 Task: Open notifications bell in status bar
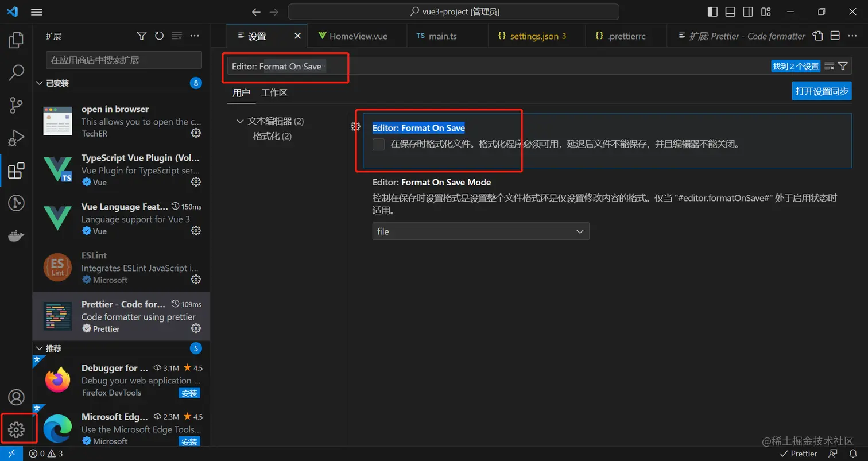[853, 454]
